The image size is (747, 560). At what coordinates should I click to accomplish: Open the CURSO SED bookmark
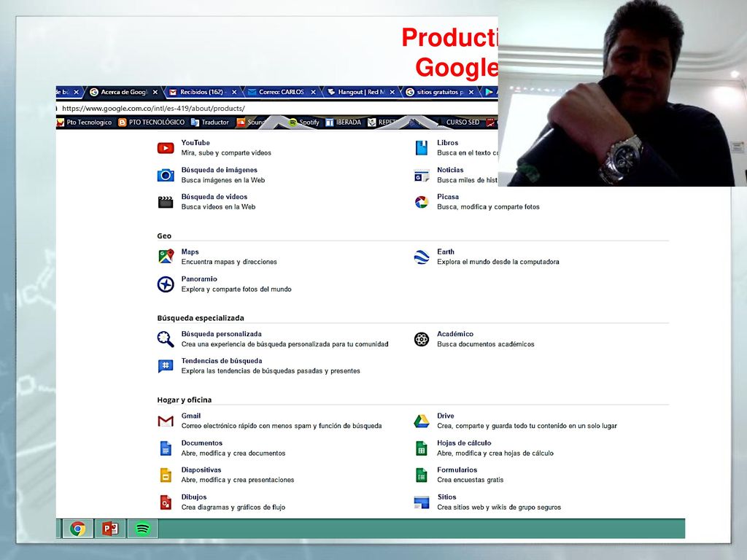tap(462, 122)
